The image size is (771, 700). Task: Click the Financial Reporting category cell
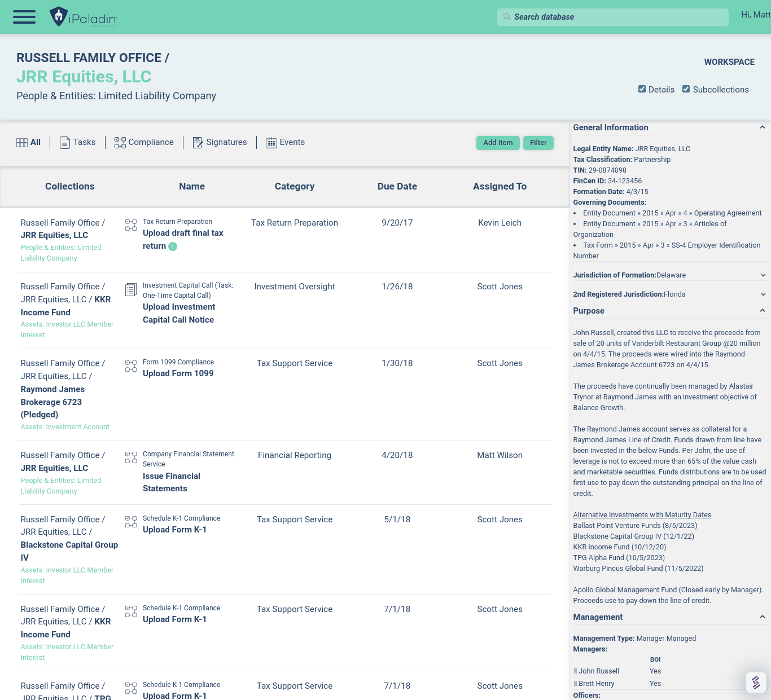295,455
